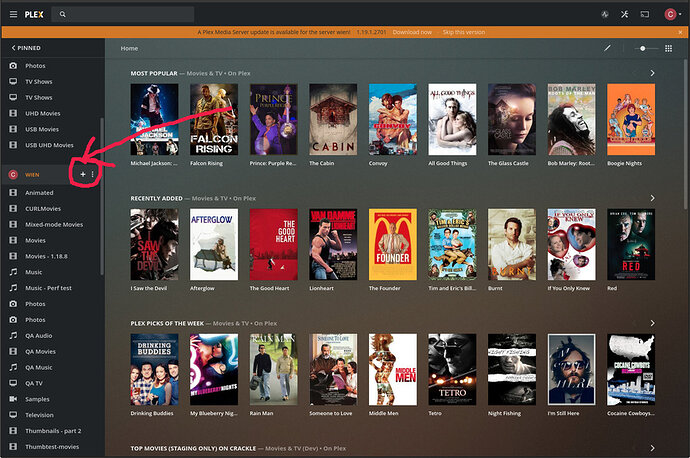Click the music note icon beside QA Audio
Image resolution: width=690 pixels, height=458 pixels.
[x=13, y=335]
